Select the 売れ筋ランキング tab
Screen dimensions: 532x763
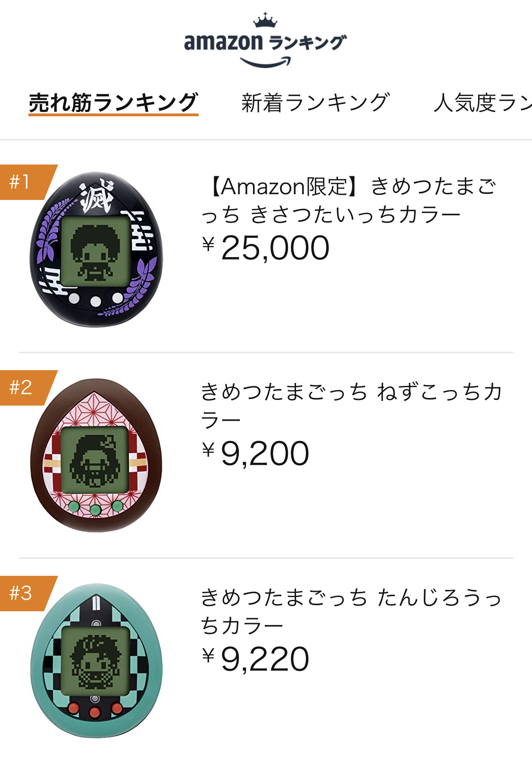click(113, 103)
